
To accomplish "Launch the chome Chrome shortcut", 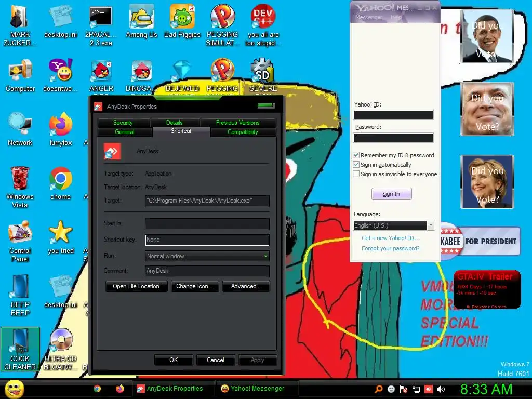I will pos(60,183).
